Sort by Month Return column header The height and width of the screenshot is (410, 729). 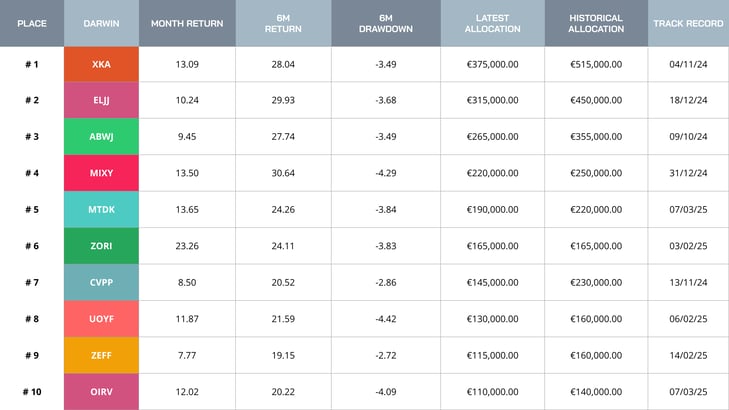(187, 23)
